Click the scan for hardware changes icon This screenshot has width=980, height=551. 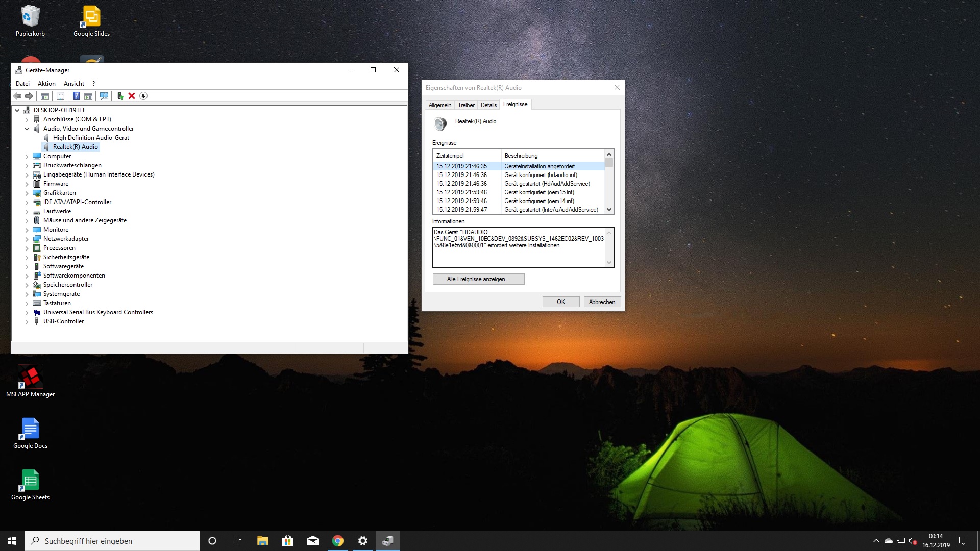pyautogui.click(x=104, y=96)
